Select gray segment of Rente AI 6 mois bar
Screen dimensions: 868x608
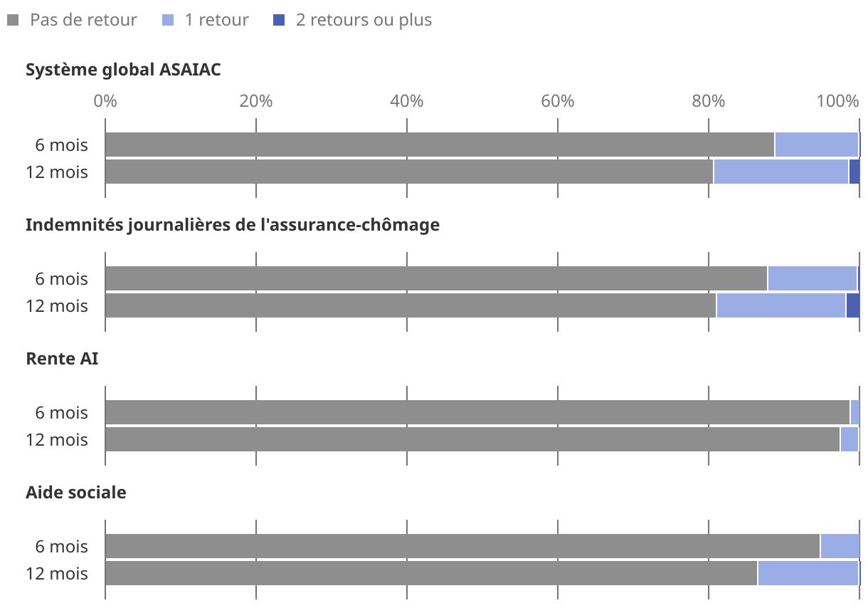pyautogui.click(x=477, y=412)
